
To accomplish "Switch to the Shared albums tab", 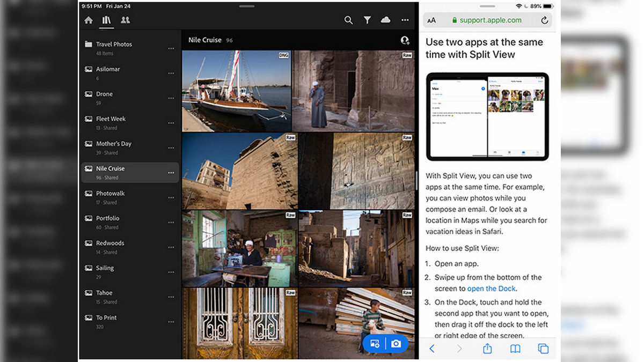I will point(124,20).
